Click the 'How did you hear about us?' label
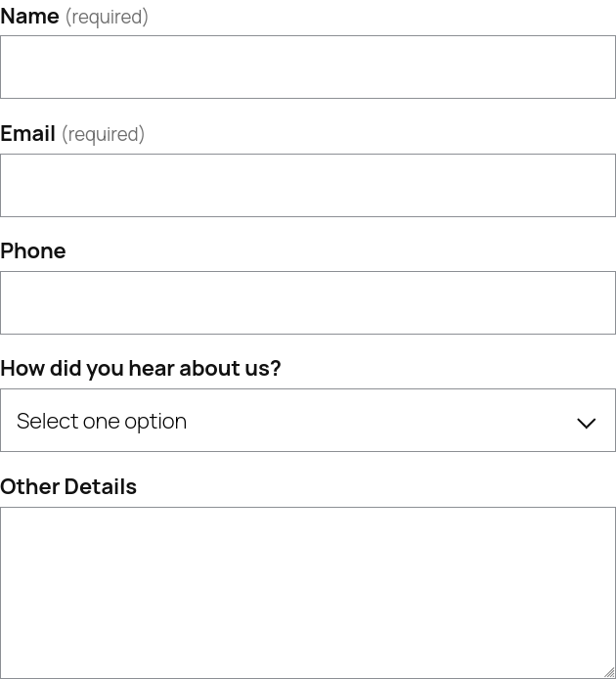The image size is (616, 679). click(141, 368)
